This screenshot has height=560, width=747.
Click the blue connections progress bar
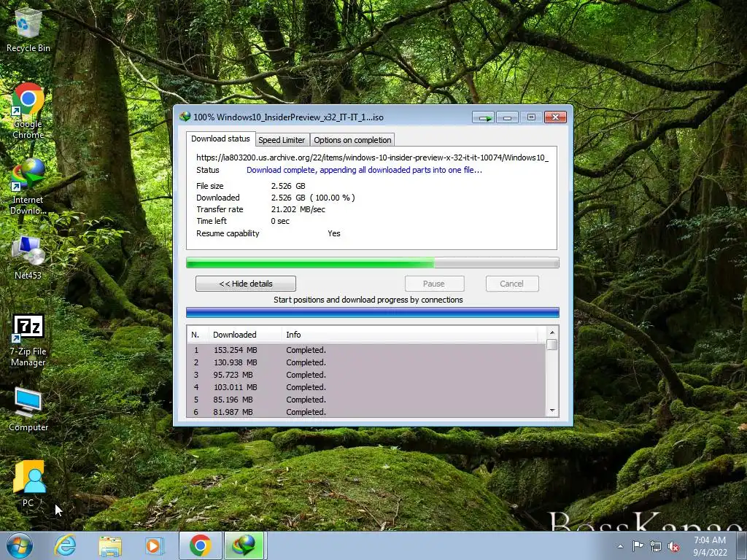(373, 313)
